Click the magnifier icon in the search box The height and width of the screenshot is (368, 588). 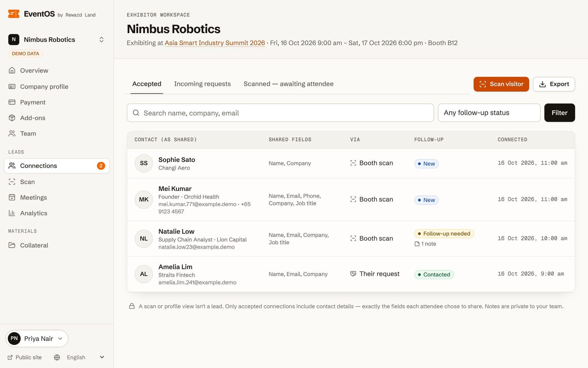pyautogui.click(x=136, y=113)
